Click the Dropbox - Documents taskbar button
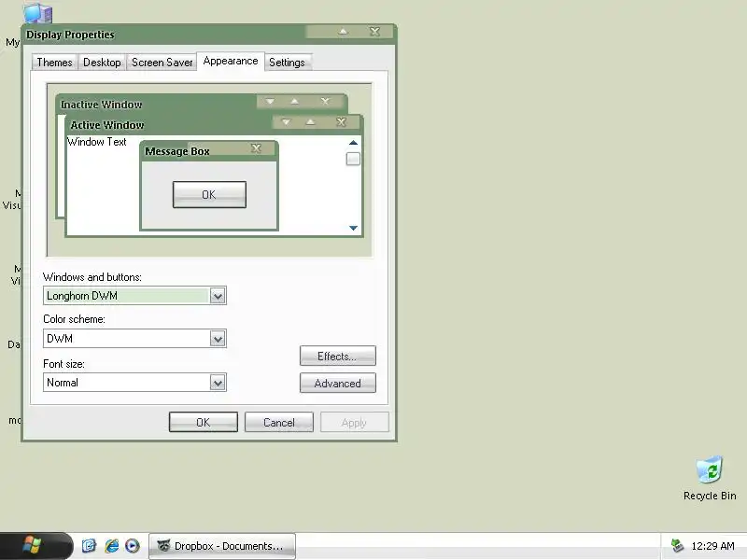This screenshot has height=560, width=747. click(x=222, y=546)
